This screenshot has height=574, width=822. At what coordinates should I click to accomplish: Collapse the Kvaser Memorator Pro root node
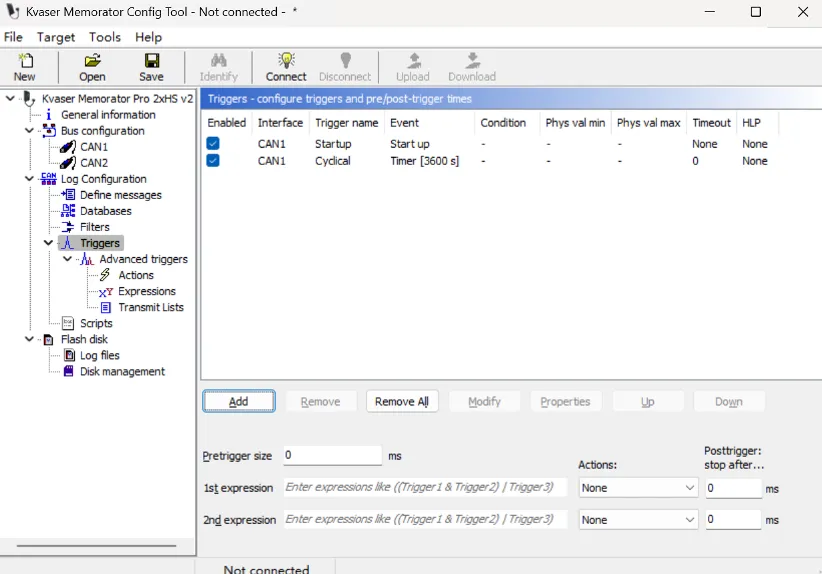click(10, 98)
